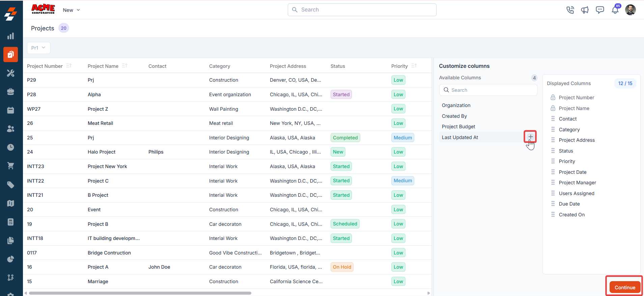
Task: Open the Alpha project name
Action: (94, 95)
